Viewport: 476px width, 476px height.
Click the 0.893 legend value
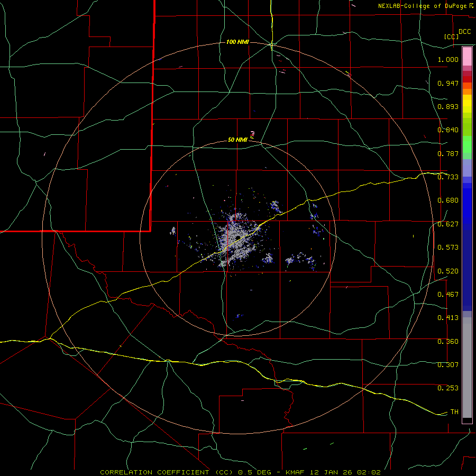point(448,106)
